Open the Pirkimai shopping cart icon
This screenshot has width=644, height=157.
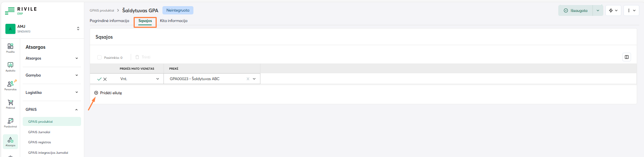click(10, 104)
